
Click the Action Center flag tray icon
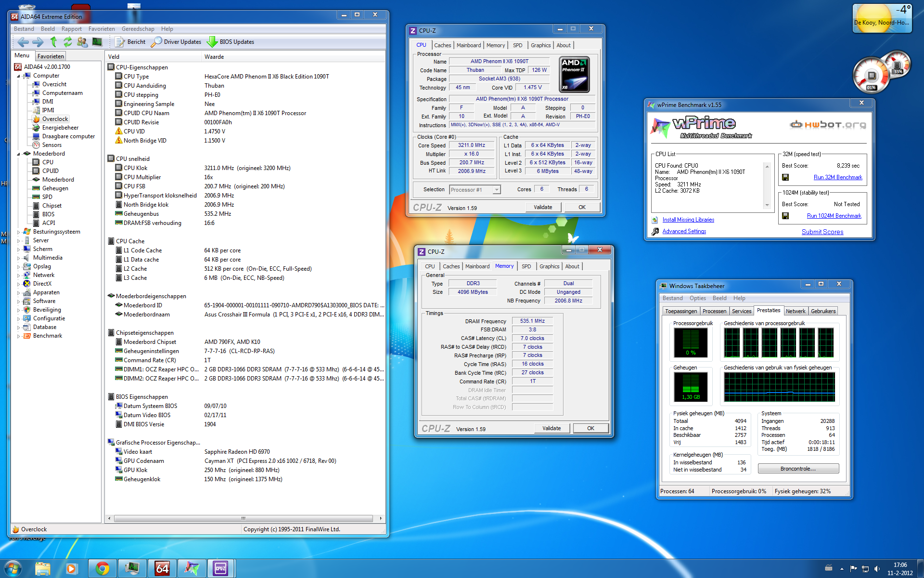(x=854, y=569)
